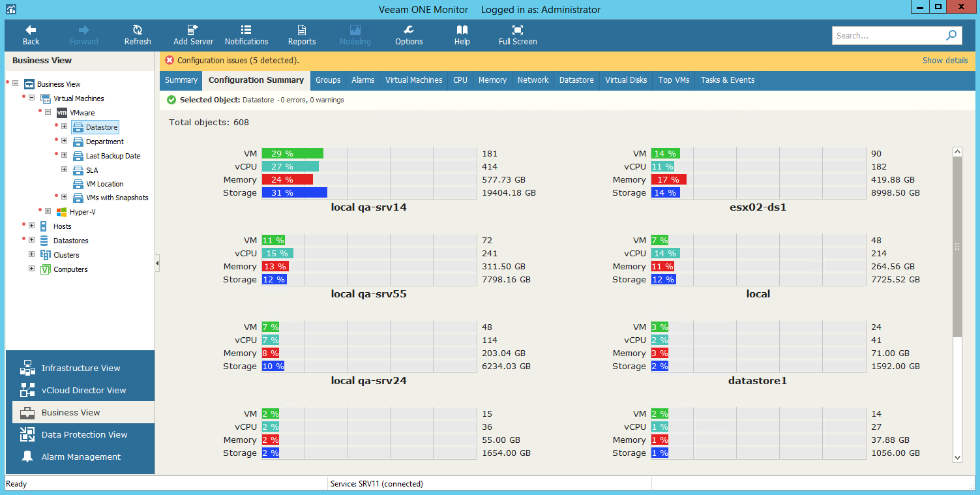980x495 pixels.
Task: Expand the SLA category node
Action: click(64, 170)
